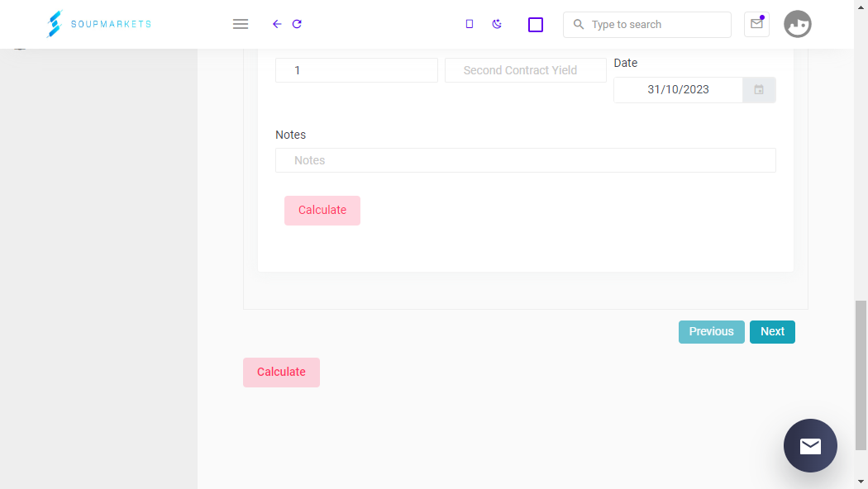The height and width of the screenshot is (489, 868).
Task: Reload the page with the refresh icon
Action: [x=297, y=24]
